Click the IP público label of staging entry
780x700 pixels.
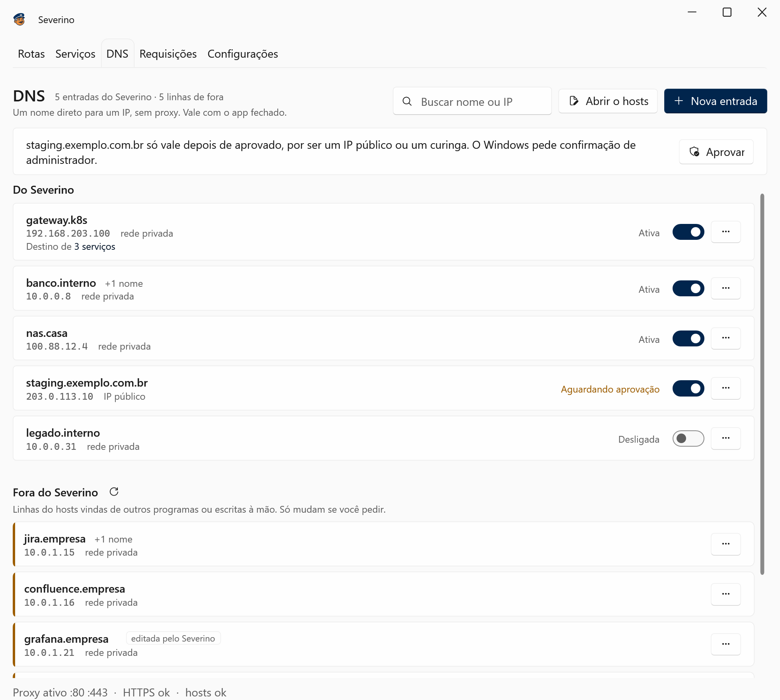pos(125,397)
